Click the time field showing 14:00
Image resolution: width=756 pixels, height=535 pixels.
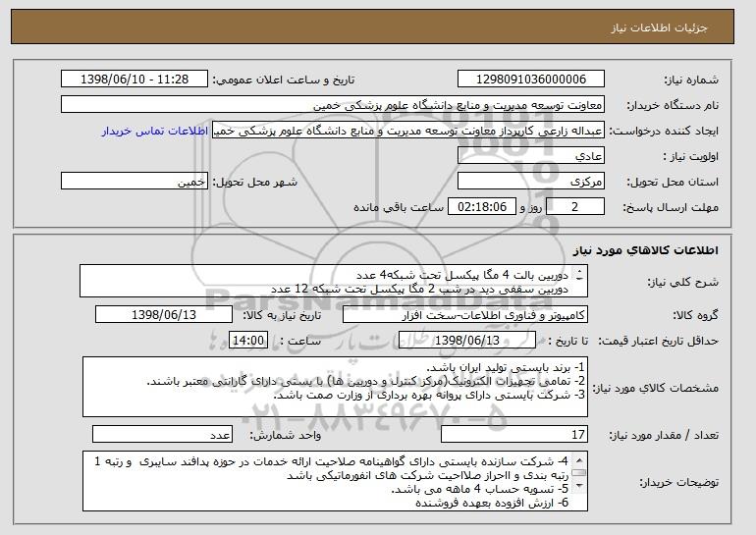pyautogui.click(x=248, y=341)
